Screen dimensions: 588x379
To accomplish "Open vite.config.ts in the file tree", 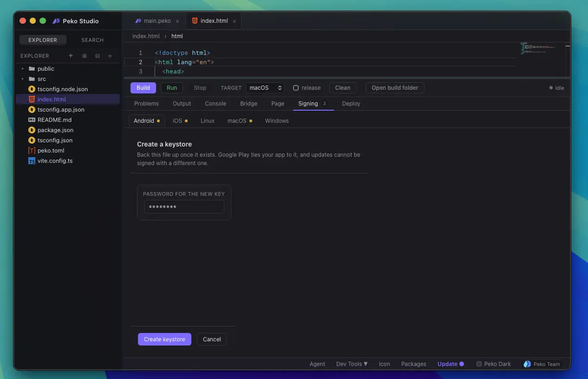I will 68,161.
